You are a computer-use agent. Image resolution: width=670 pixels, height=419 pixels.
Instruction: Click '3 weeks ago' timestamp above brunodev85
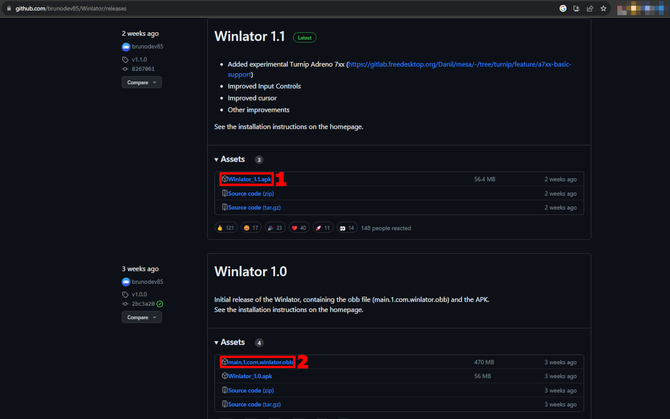point(140,269)
